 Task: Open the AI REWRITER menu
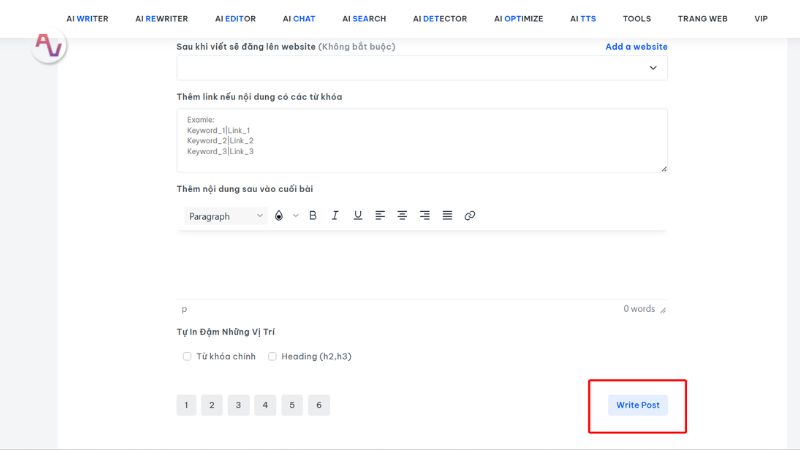[x=162, y=19]
